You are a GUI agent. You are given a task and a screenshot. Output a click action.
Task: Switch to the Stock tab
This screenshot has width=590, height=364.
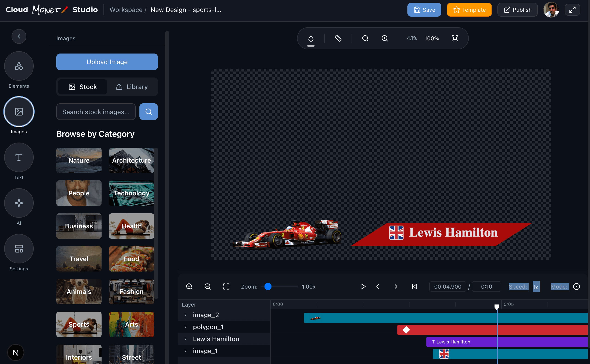pyautogui.click(x=83, y=87)
